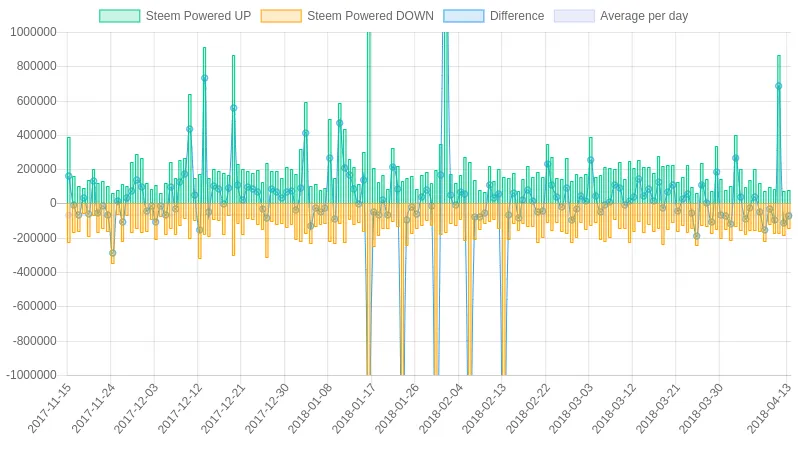Select the 600000 y-axis label

point(36,101)
